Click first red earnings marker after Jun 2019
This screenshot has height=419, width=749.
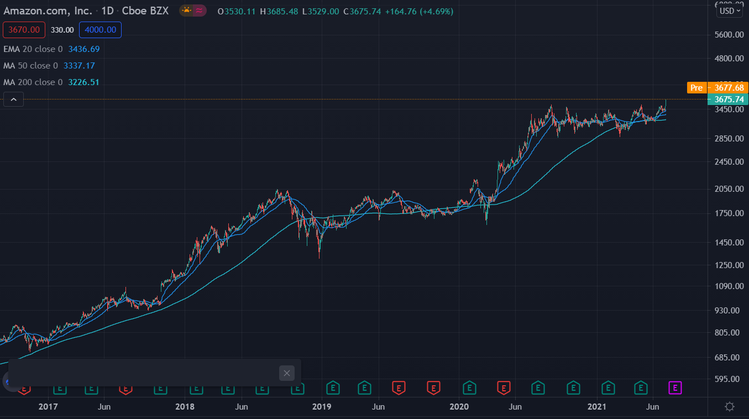pos(399,387)
